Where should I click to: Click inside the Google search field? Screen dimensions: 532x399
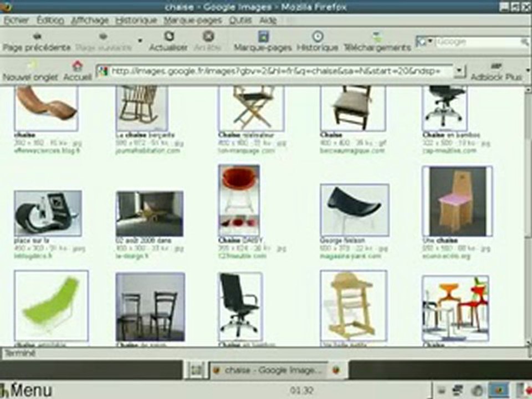[477, 42]
